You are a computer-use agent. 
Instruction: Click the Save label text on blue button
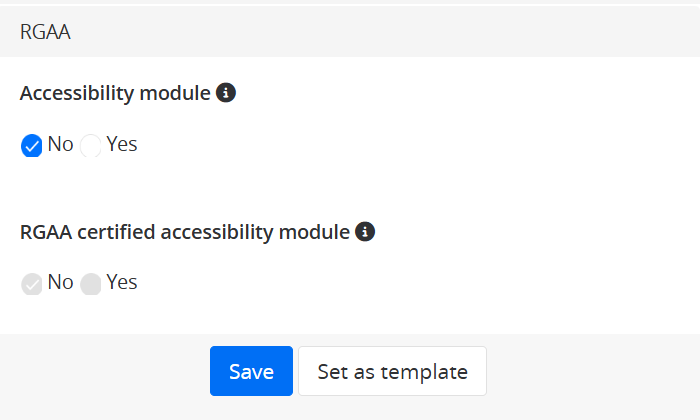(x=251, y=372)
